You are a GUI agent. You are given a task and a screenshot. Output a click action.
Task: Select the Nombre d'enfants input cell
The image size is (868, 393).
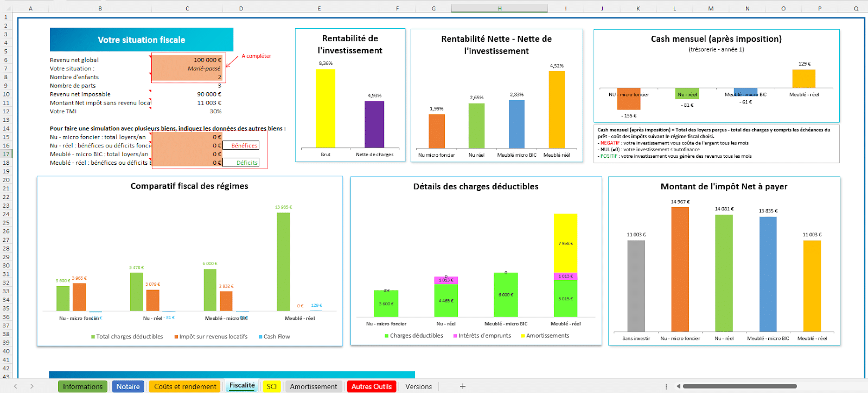click(x=187, y=77)
